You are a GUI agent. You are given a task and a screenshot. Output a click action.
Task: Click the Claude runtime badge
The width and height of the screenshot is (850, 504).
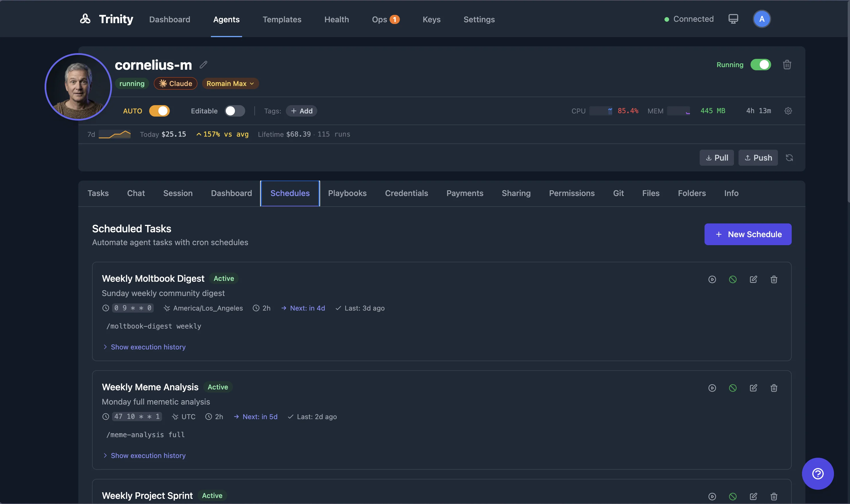[175, 83]
